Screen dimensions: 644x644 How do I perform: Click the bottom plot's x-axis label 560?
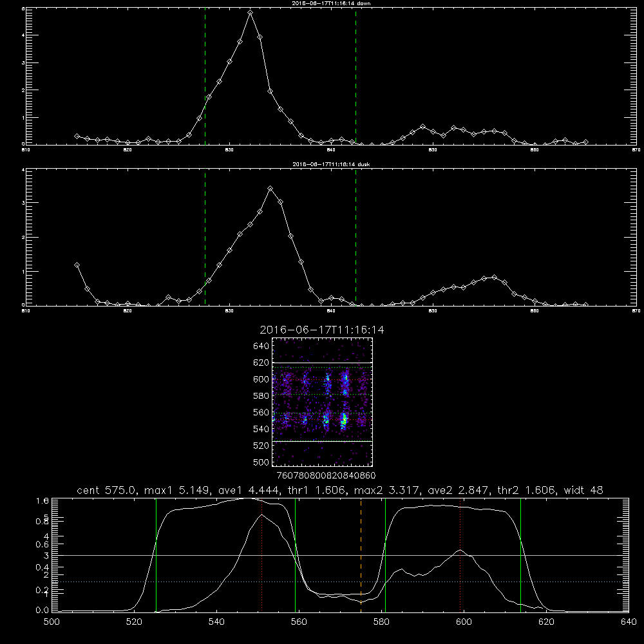click(x=299, y=622)
